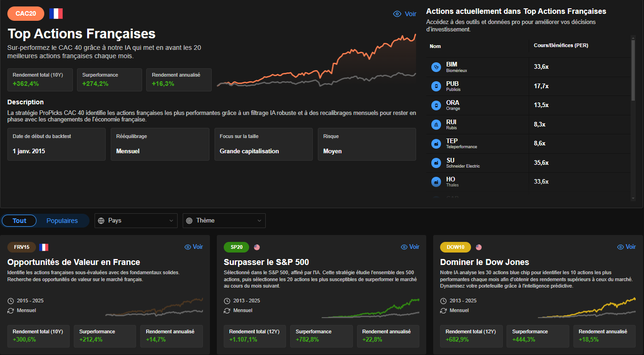
Task: Select the Tout tab
Action: click(x=19, y=221)
